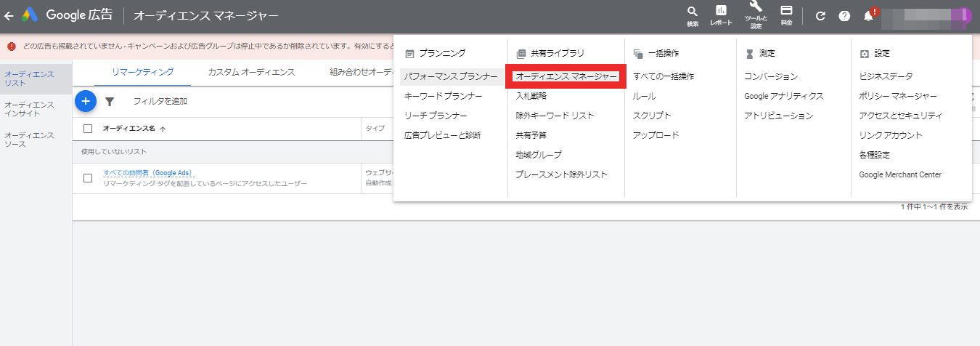980x346 pixels.
Task: Tick checkbox for すべての訪問者 row
Action: (88, 178)
